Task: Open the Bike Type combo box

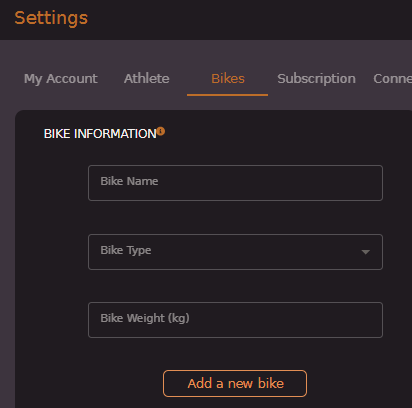Action: (x=235, y=252)
